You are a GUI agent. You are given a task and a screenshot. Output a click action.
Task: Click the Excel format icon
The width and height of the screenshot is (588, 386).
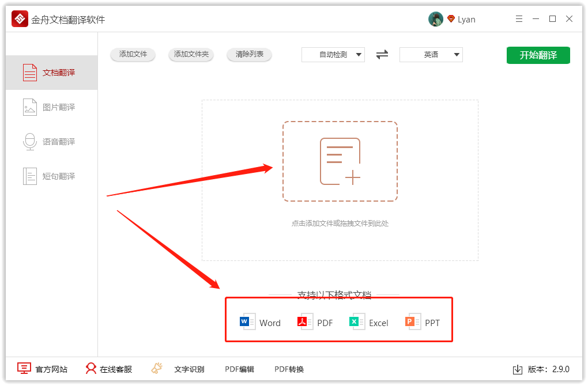click(357, 321)
